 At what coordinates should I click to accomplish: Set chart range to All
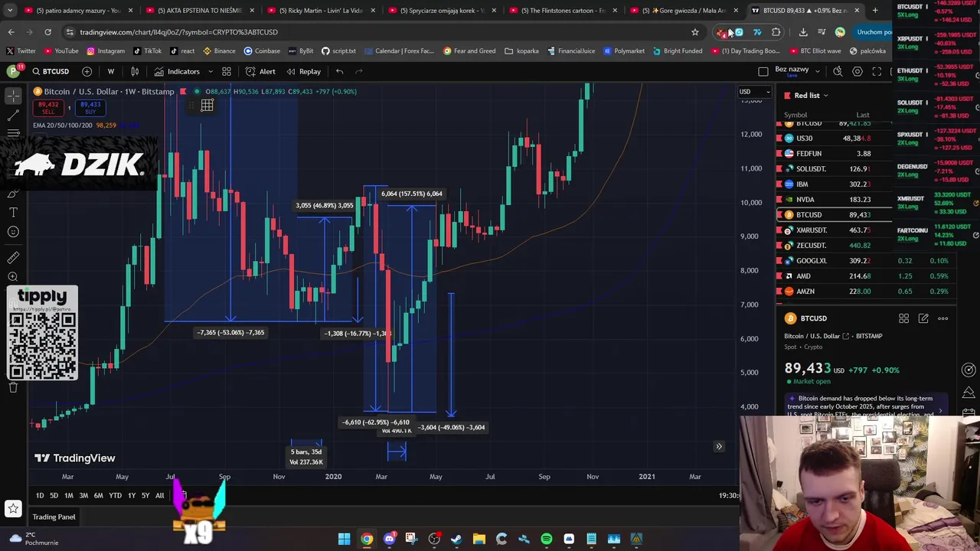point(159,496)
